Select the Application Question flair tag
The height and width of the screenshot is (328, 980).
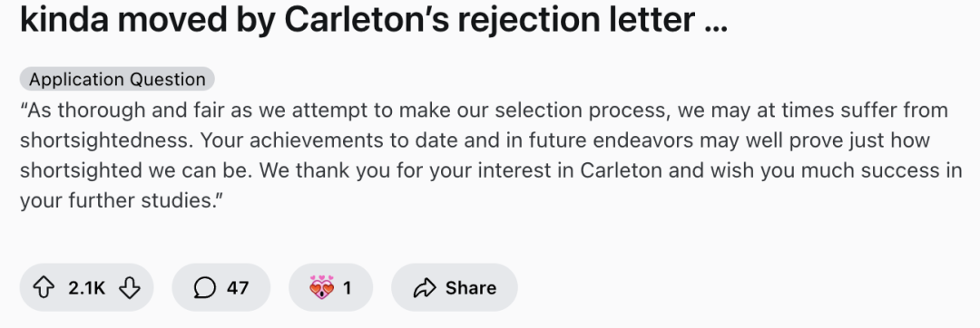117,79
